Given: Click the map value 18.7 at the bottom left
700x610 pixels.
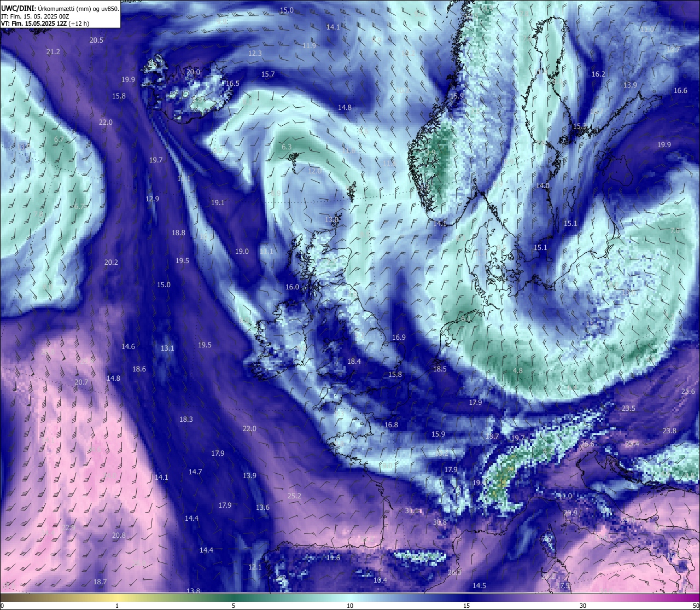Looking at the screenshot, I should coord(100,582).
